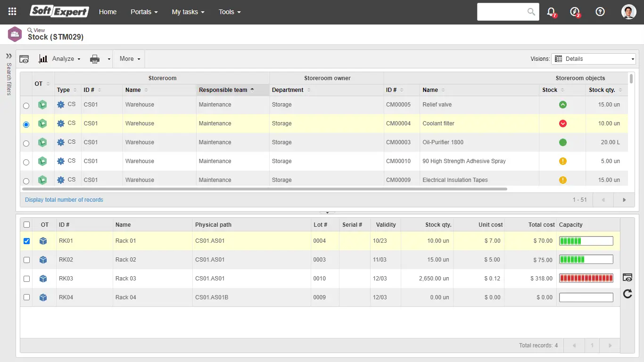Screen dimensions: 644x362
Task: Open the Visions Details dropdown
Action: [594, 59]
